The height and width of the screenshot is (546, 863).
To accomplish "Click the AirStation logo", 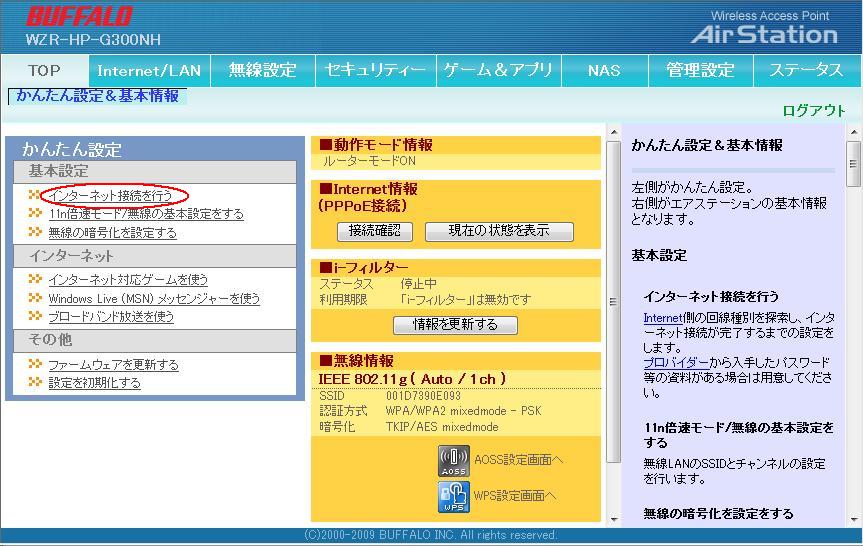I will (764, 34).
